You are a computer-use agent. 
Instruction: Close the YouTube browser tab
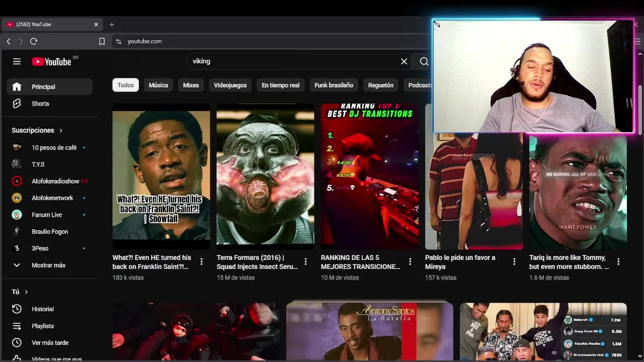click(96, 24)
